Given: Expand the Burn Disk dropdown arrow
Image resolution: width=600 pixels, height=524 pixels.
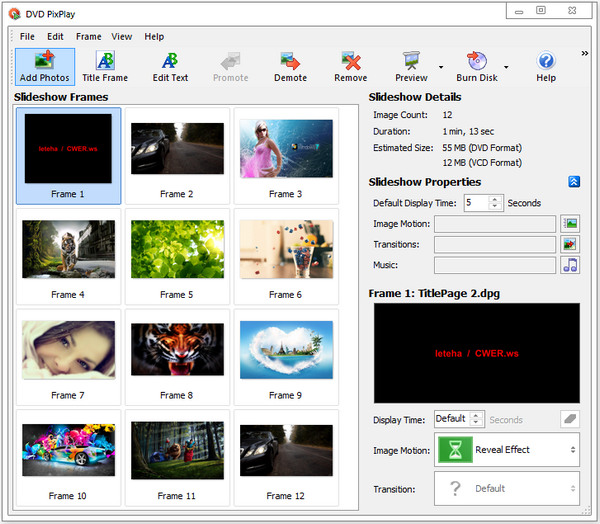Looking at the screenshot, I should [x=506, y=68].
